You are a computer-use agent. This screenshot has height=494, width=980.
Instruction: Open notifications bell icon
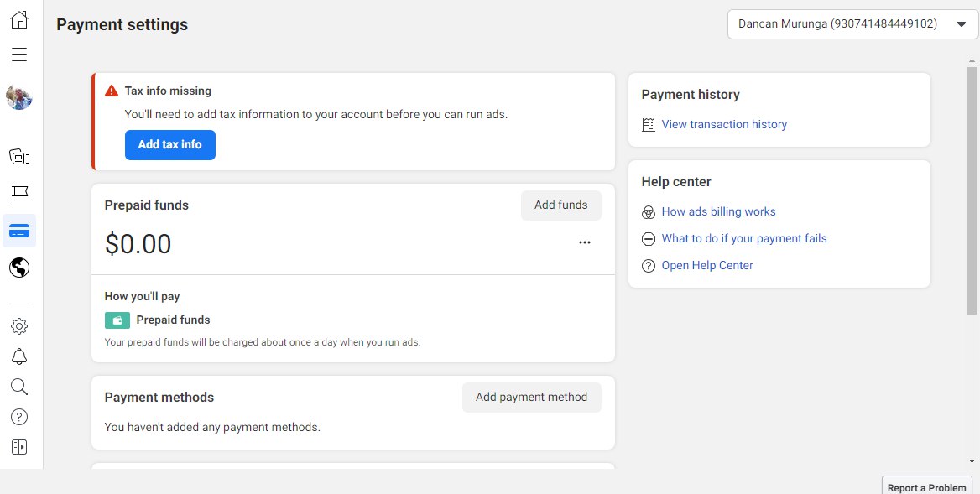[19, 356]
